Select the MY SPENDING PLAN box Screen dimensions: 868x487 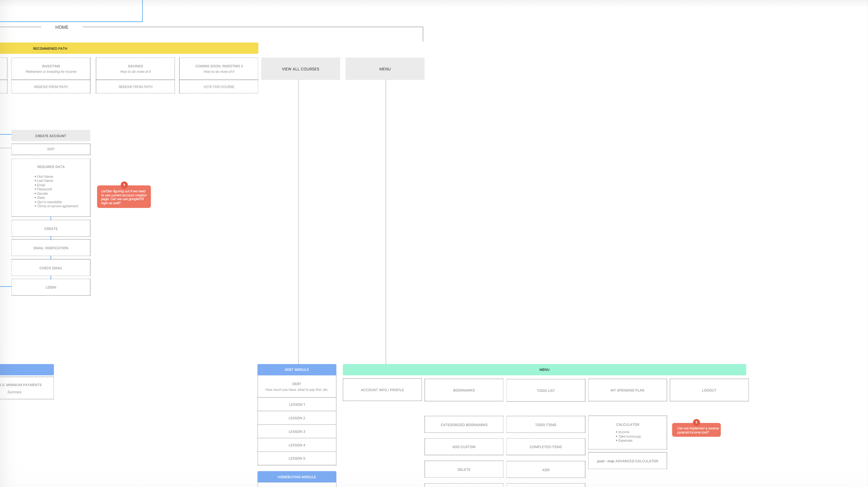click(x=627, y=390)
